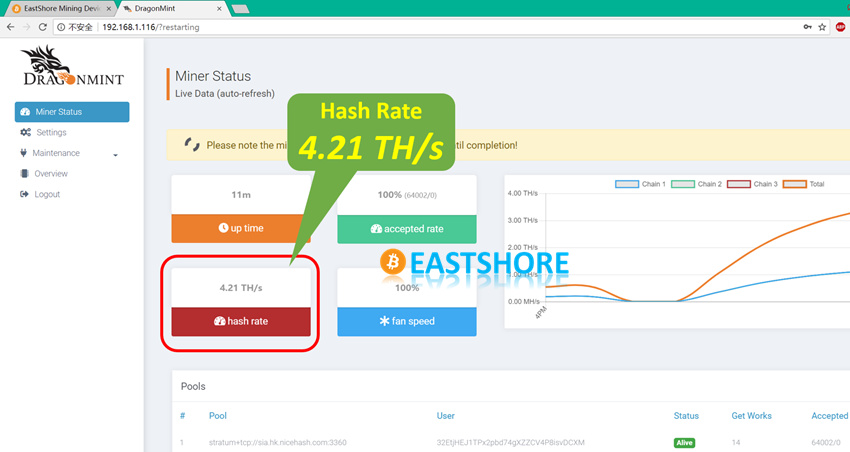Click the Status column header
Viewport: 850px width, 452px height.
tap(686, 416)
